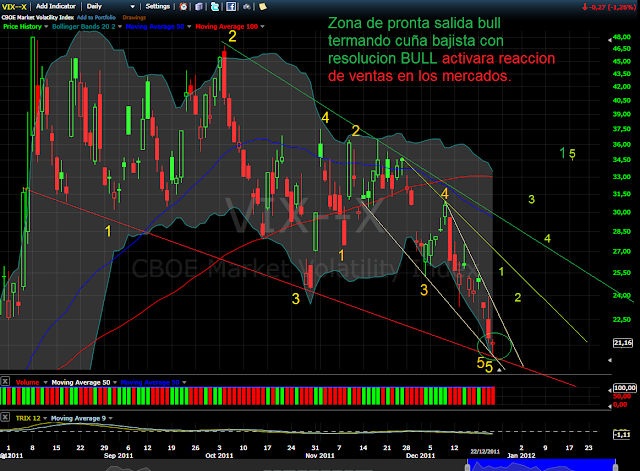The image size is (640, 471).
Task: Click the TRIX 12 label
Action: 28,419
